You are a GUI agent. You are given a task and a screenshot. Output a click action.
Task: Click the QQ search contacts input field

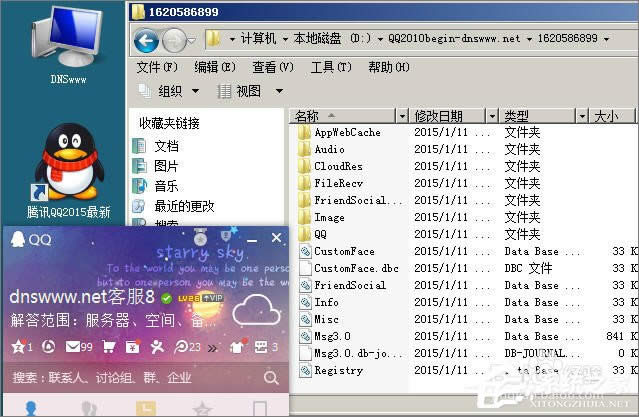(130, 378)
